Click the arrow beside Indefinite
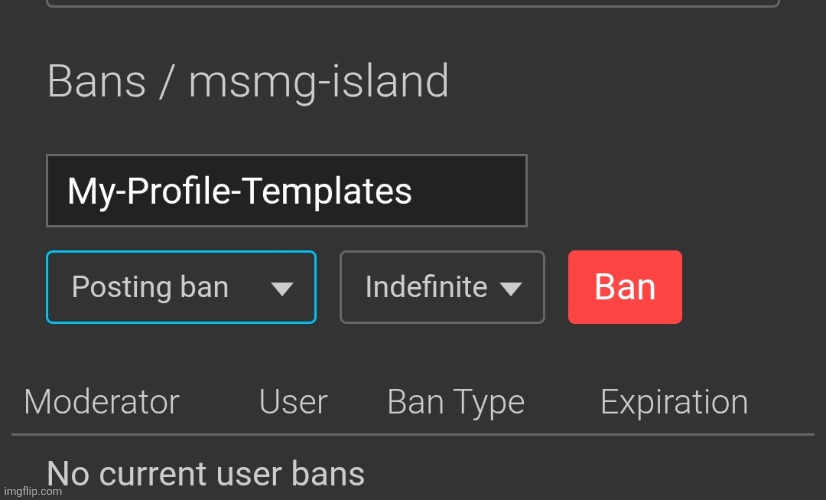 511,289
